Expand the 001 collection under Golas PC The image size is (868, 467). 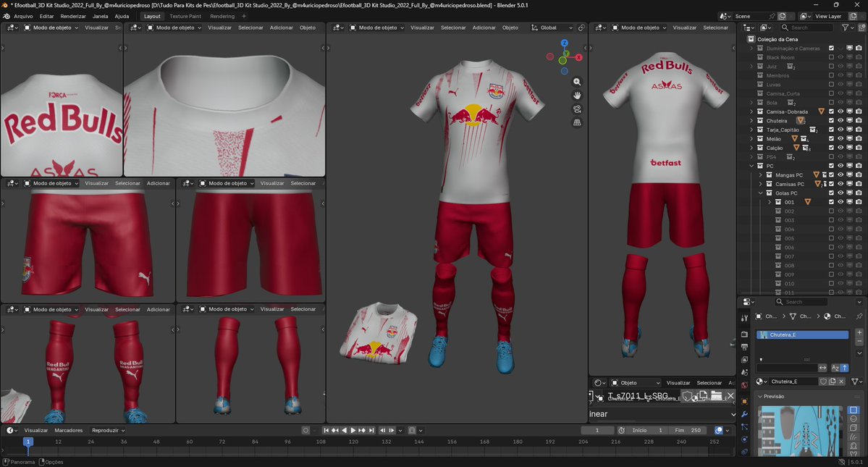coord(770,202)
